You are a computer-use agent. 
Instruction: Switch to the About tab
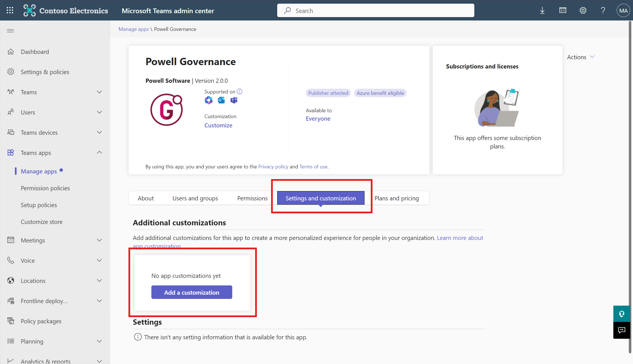pos(145,198)
